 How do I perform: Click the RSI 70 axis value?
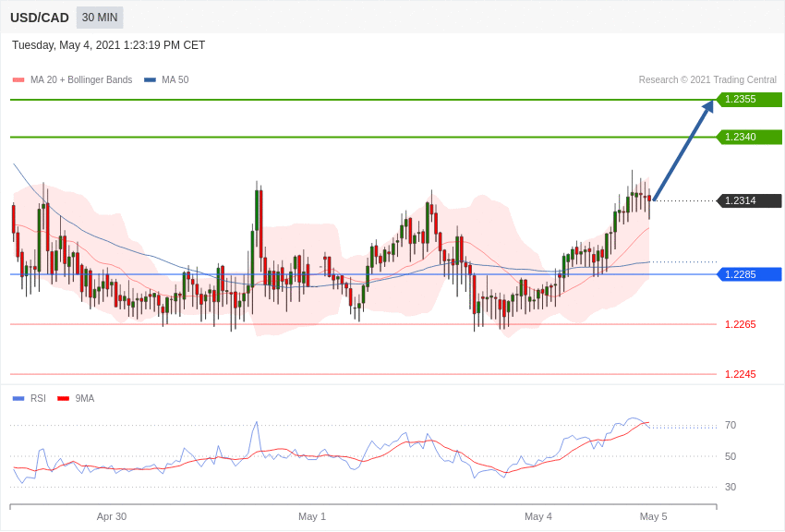(731, 426)
